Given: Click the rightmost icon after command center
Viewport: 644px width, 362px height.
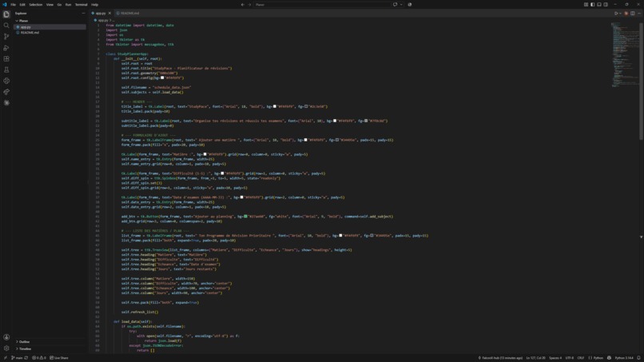Looking at the screenshot, I should tap(409, 5).
